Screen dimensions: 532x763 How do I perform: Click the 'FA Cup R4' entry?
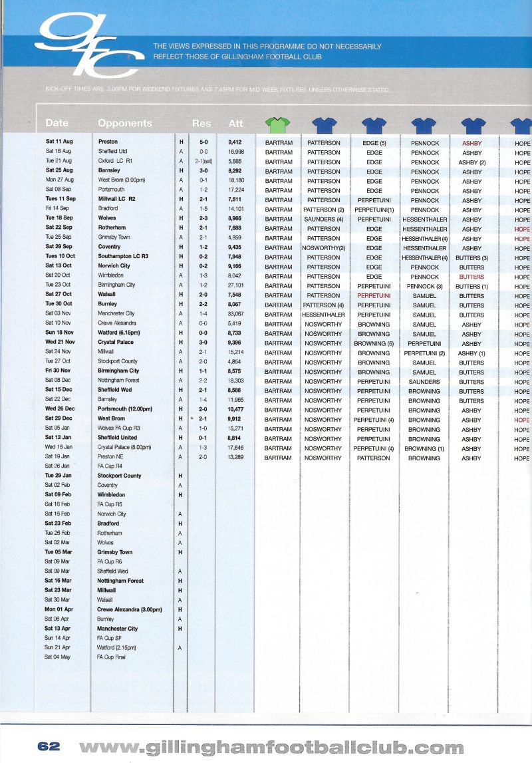pyautogui.click(x=110, y=466)
